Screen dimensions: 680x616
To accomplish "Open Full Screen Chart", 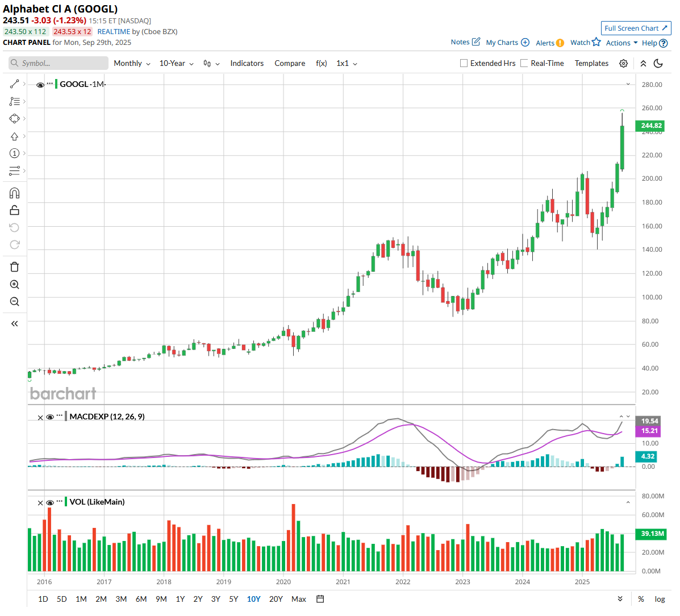I will pos(636,28).
